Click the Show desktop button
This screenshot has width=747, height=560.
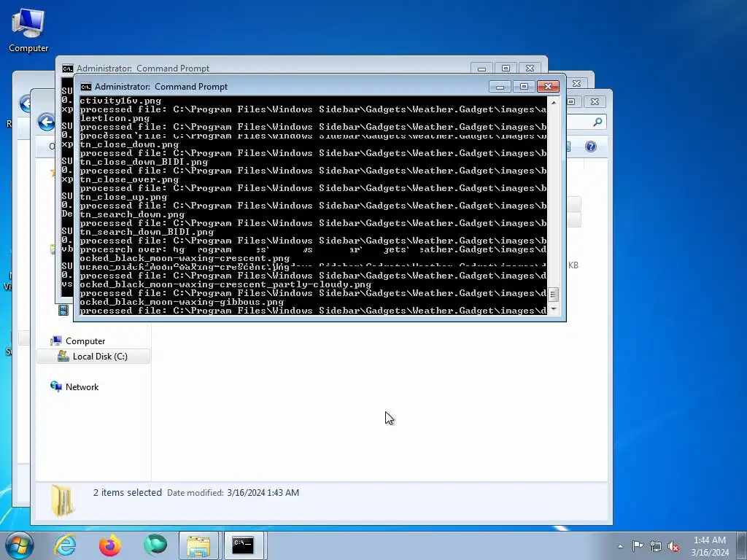tap(743, 546)
